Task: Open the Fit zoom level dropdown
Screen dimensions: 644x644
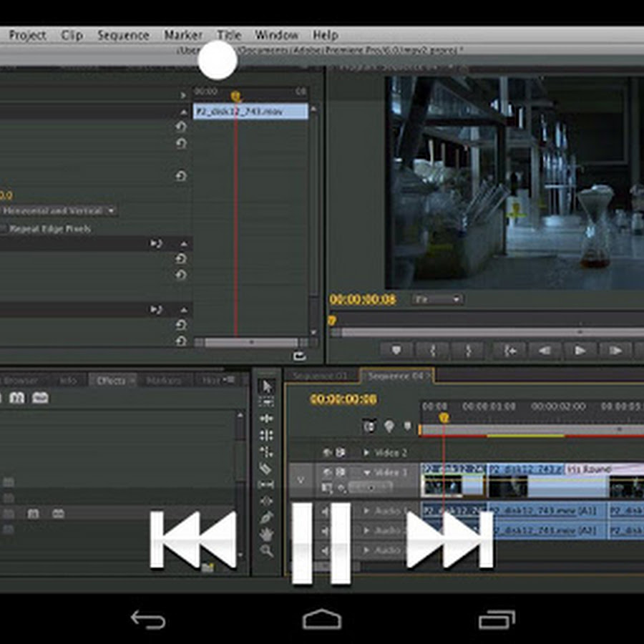Action: [437, 299]
